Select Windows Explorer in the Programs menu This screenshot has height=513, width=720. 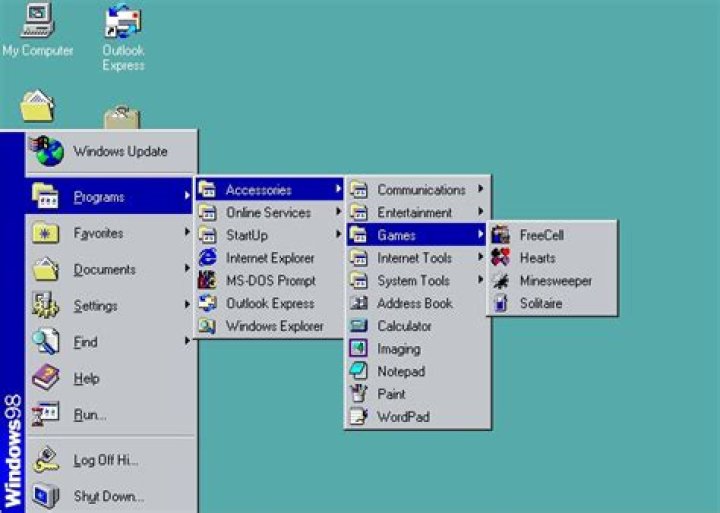point(274,326)
